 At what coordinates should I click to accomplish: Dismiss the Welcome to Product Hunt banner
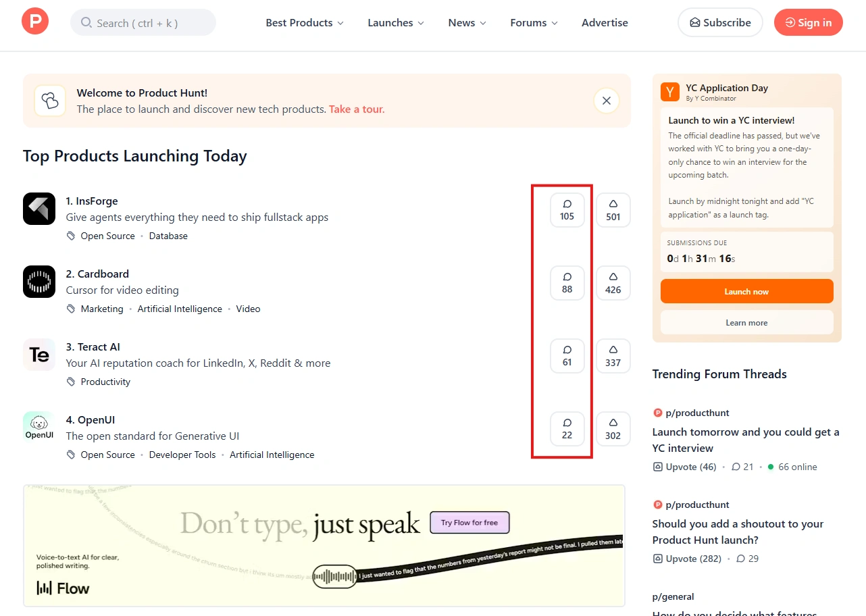(606, 99)
